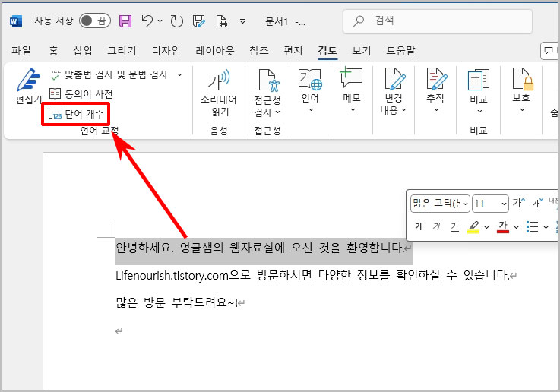
Task: Click the comments speech bubble button
Action: pyautogui.click(x=549, y=51)
